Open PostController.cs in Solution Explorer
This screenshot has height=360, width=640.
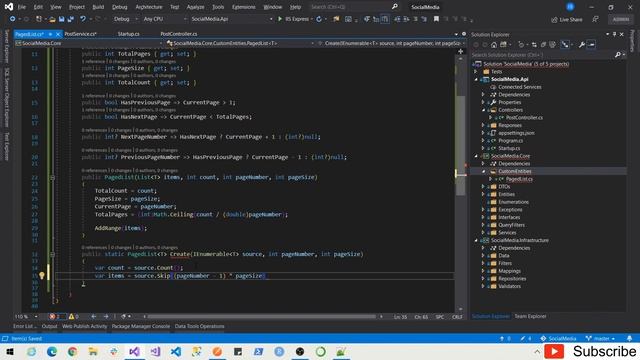click(524, 118)
